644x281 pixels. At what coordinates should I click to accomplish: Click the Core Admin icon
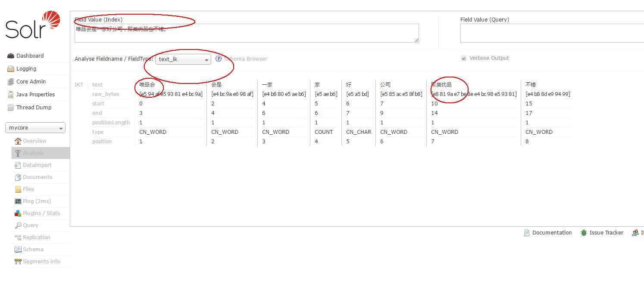pyautogui.click(x=11, y=82)
